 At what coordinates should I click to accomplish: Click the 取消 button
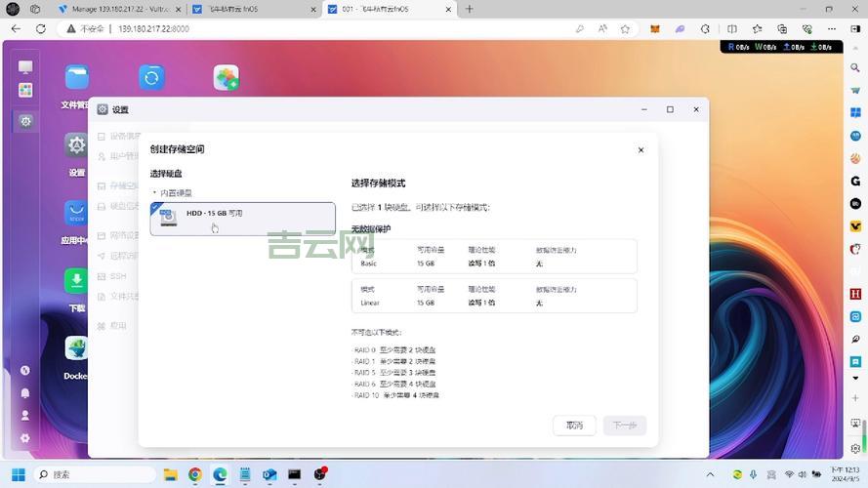(574, 426)
